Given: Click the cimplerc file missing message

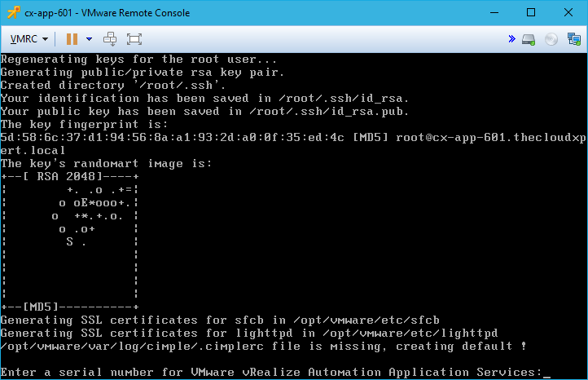Looking at the screenshot, I should (x=262, y=346).
